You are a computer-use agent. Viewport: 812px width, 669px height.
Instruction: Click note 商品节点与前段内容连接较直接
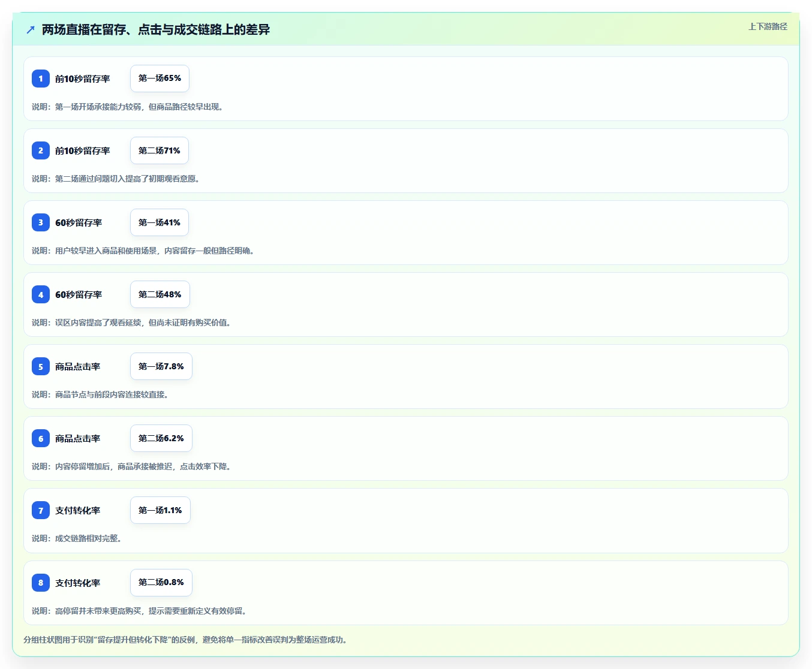[101, 394]
